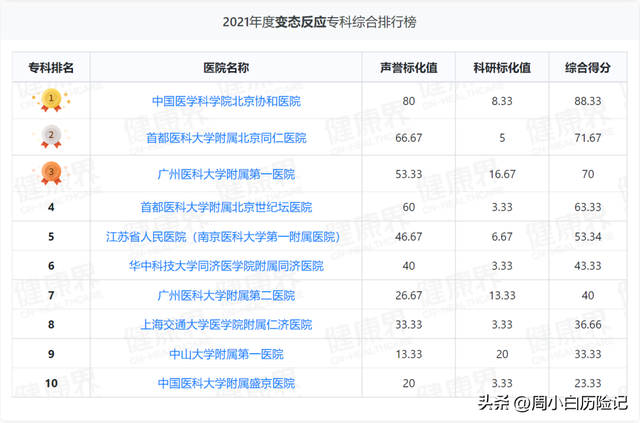The width and height of the screenshot is (640, 423).
Task: Open 广州医科大学附属第二医院 link
Action: click(226, 295)
